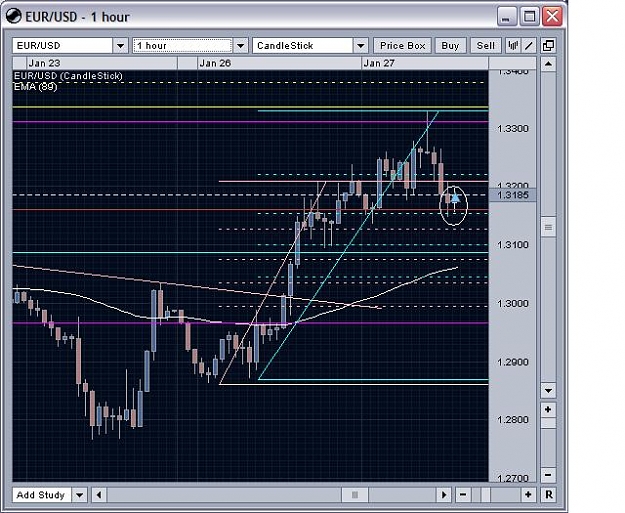Screen dimensions: 625x513
Task: Click the vertical scrollbar up arrow
Action: click(x=548, y=64)
